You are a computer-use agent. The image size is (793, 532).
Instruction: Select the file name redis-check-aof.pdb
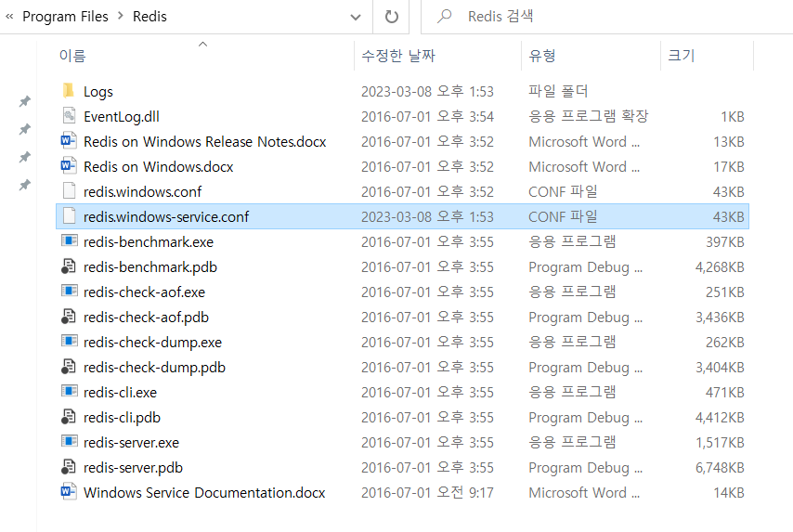click(146, 318)
